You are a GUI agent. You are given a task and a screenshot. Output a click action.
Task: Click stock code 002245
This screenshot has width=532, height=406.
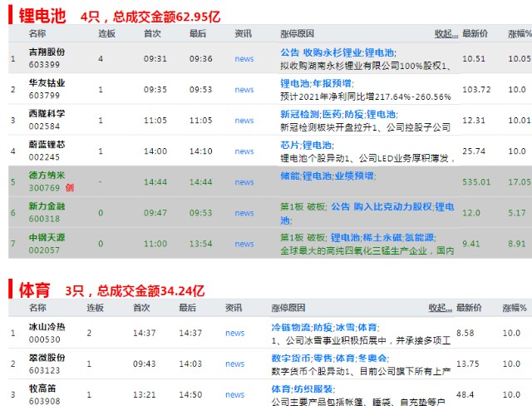point(44,157)
